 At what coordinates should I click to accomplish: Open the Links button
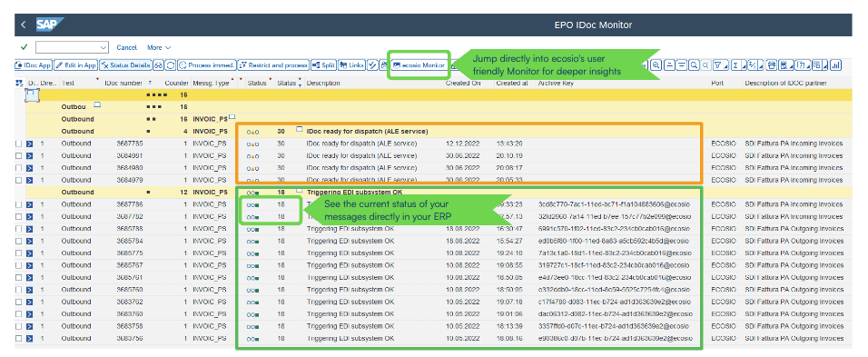(351, 65)
